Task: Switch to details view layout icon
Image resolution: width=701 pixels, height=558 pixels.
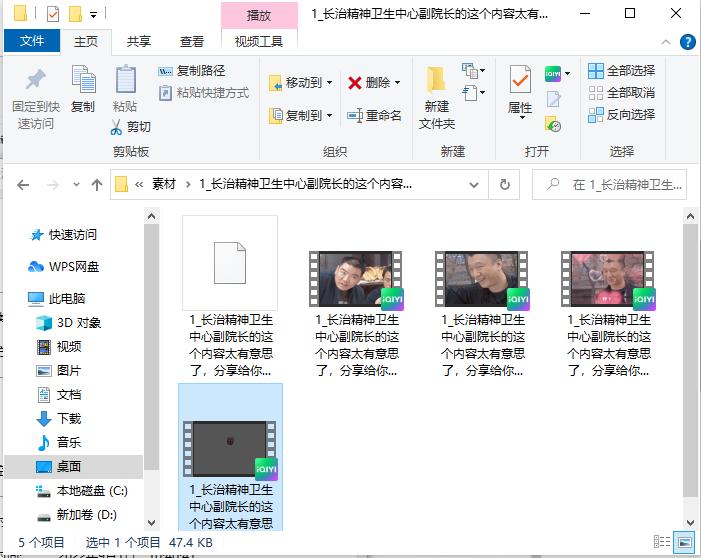Action: 662,542
